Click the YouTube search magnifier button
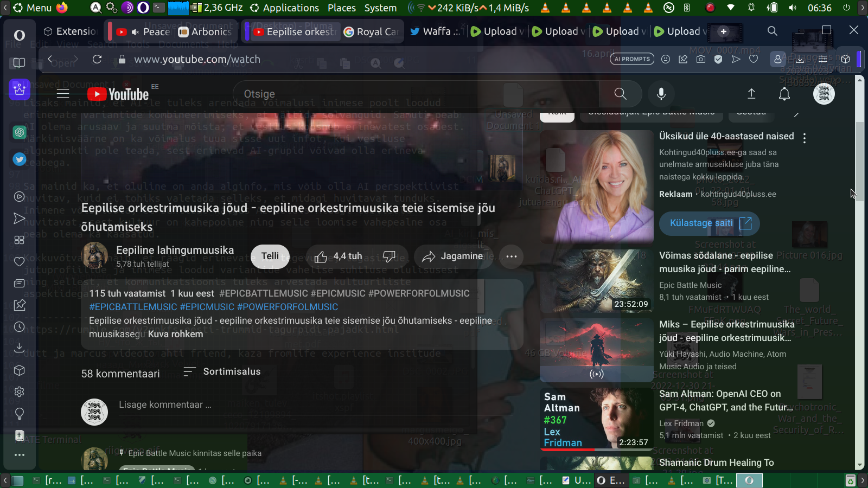This screenshot has height=488, width=868. point(621,94)
